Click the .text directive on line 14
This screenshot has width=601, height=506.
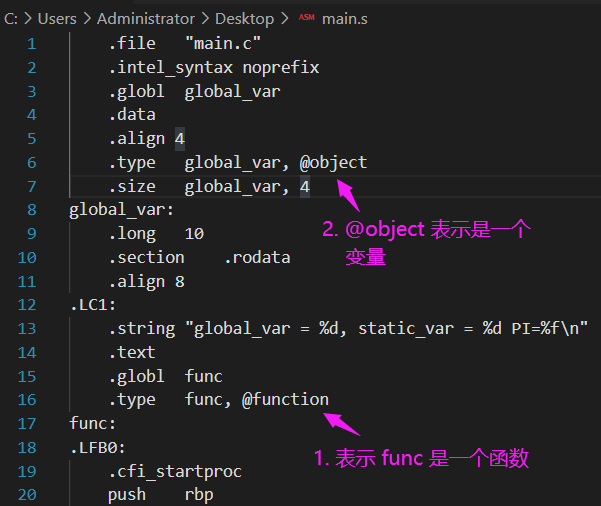coord(132,353)
